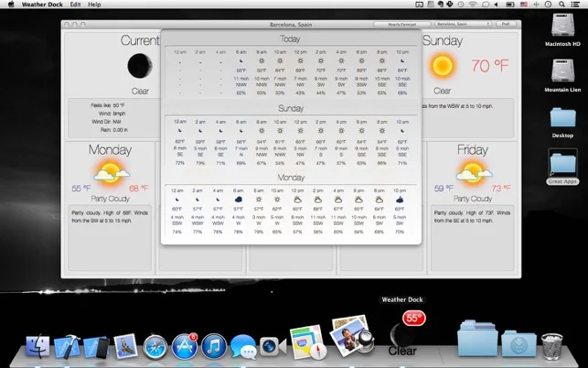Open the Notification Center menu bar icon
The image size is (588, 368).
pyautogui.click(x=575, y=5)
